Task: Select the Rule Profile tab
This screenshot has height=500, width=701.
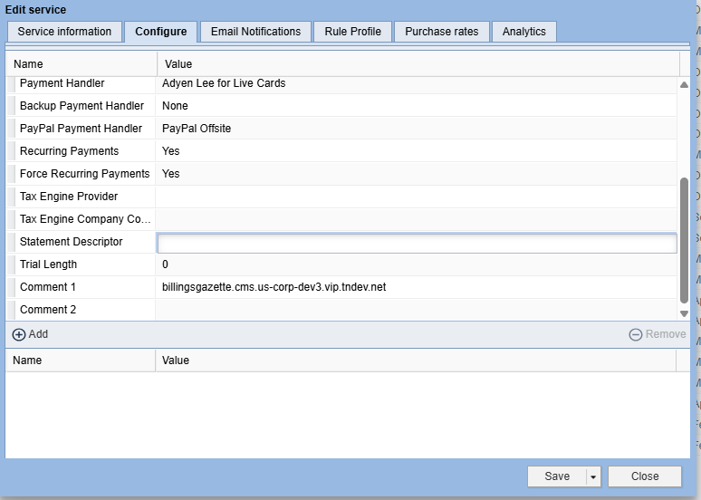Action: [352, 32]
